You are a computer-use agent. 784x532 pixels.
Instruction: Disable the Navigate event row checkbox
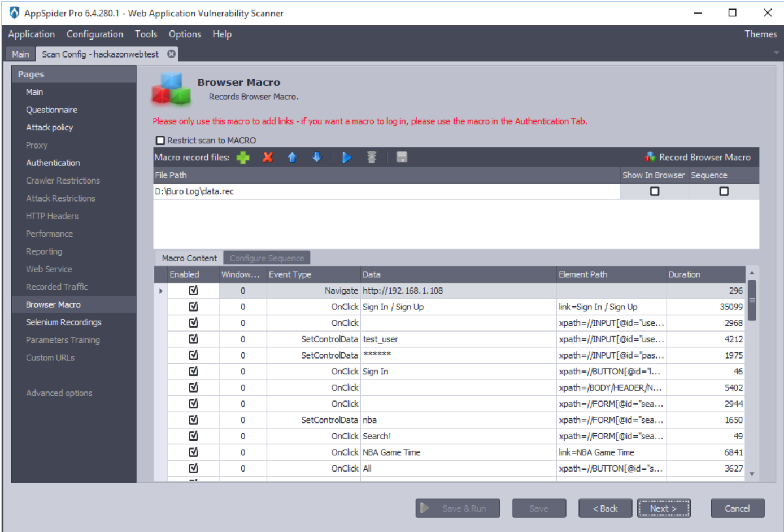193,290
